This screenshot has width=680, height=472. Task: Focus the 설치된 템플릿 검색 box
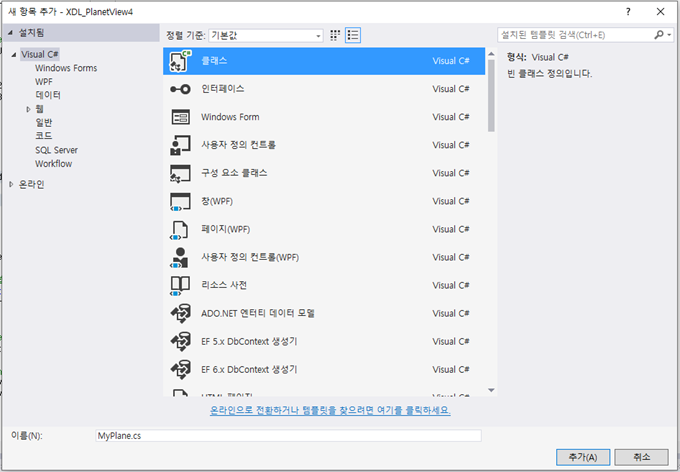pos(576,35)
